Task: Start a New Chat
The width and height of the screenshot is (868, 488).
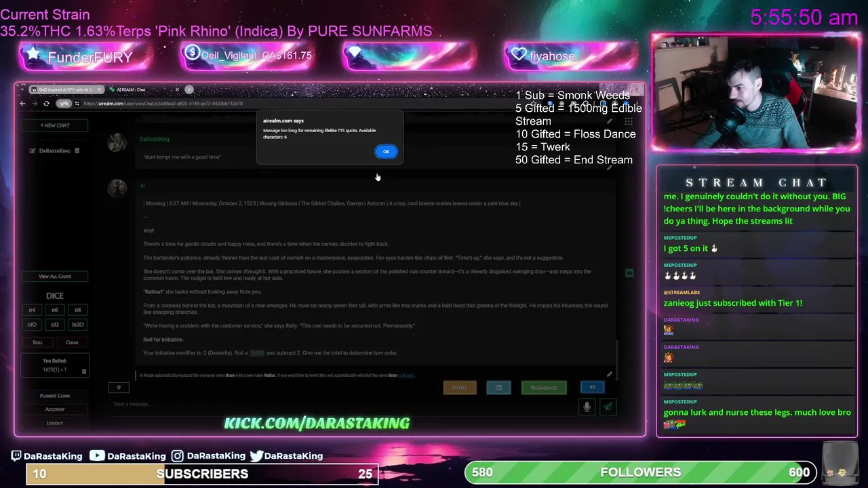Action: pyautogui.click(x=55, y=125)
